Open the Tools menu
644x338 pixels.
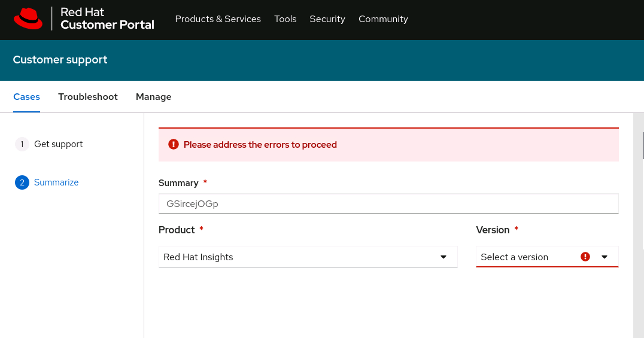285,19
